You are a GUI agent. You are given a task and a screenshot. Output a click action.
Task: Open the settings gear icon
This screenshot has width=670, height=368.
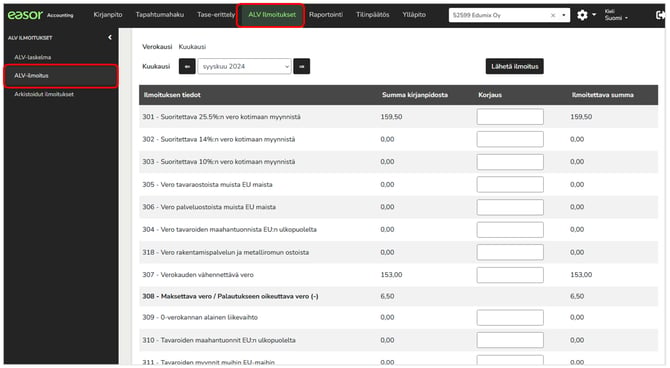[x=582, y=15]
